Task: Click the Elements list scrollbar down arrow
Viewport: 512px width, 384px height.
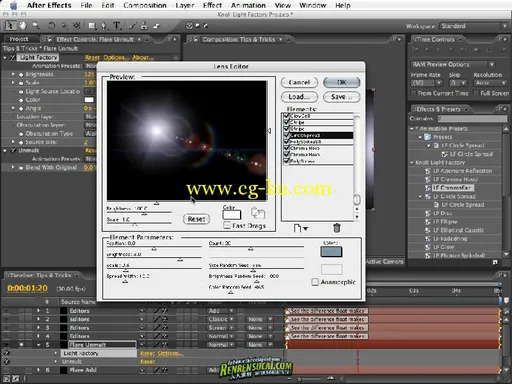Action: pos(357,217)
